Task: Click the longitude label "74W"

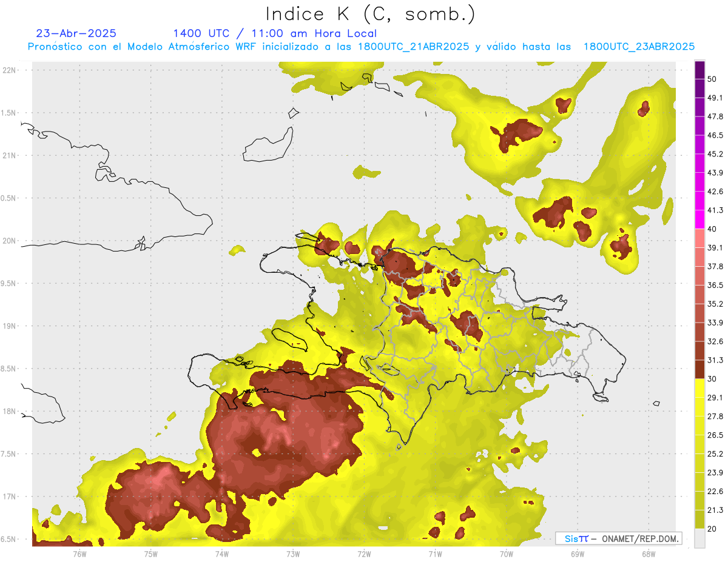Action: tap(222, 554)
